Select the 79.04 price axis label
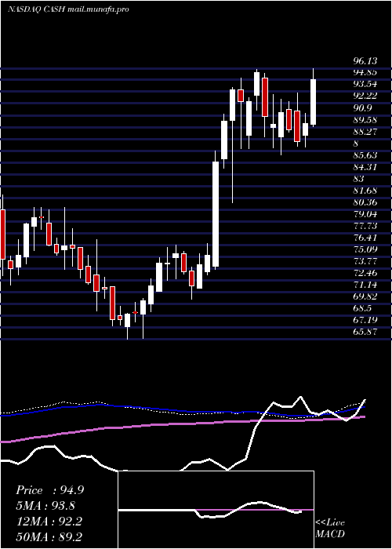 click(x=365, y=214)
